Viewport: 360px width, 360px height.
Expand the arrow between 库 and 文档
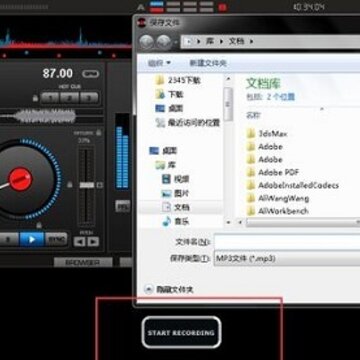221,42
